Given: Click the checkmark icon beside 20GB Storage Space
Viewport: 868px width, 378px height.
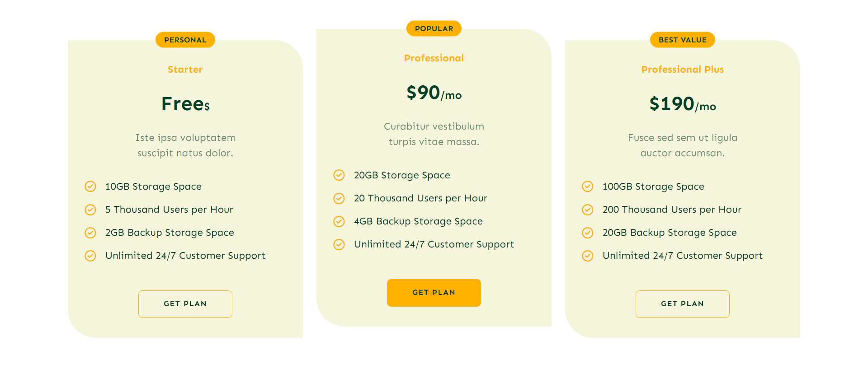Looking at the screenshot, I should [x=339, y=175].
